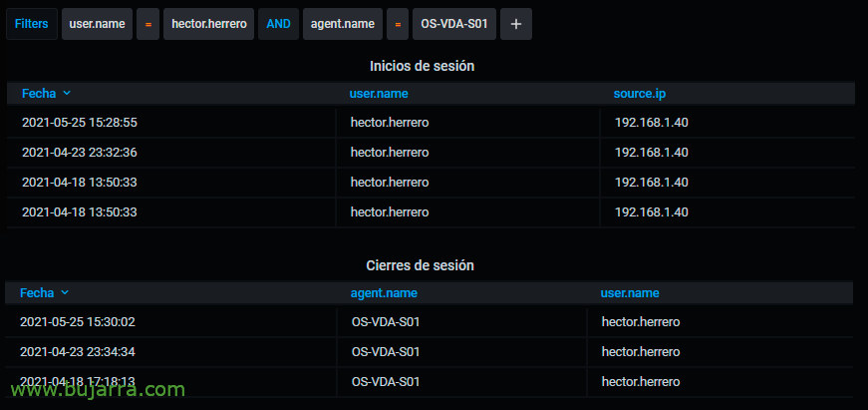Click the AND condition button
The height and width of the screenshot is (410, 868).
(x=278, y=24)
